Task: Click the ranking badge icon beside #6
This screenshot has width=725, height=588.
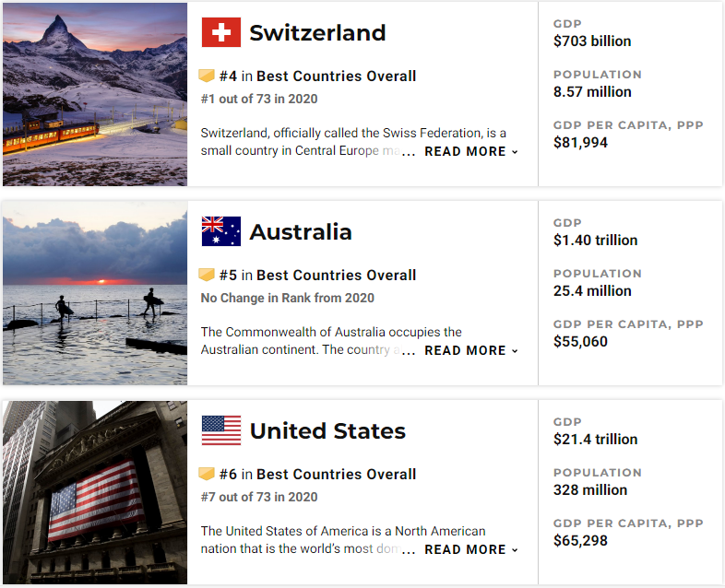Action: click(207, 474)
